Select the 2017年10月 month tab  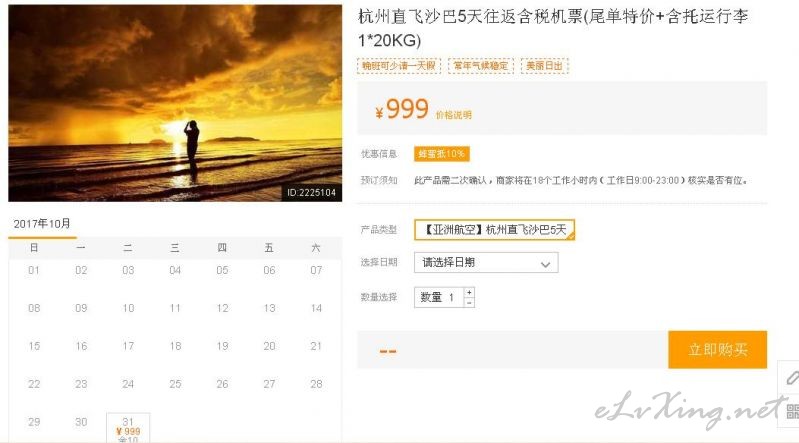point(42,224)
